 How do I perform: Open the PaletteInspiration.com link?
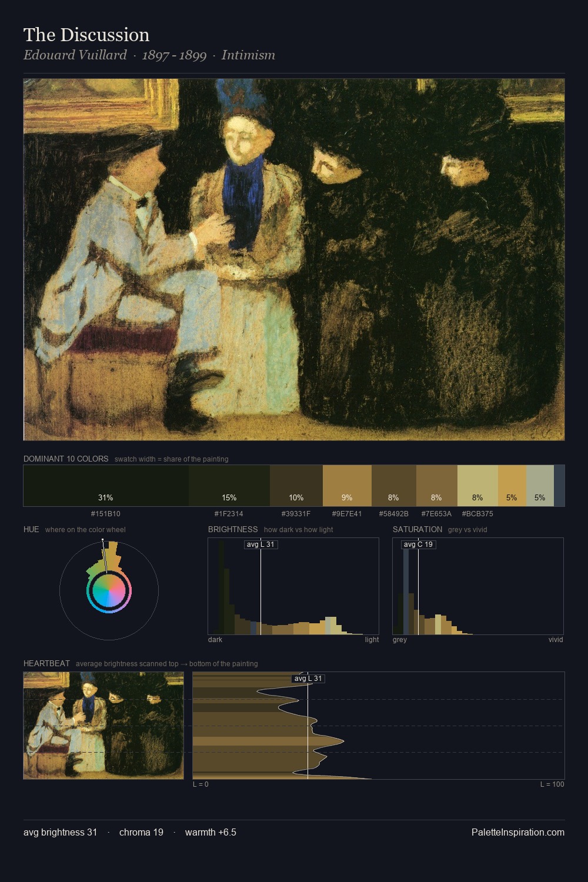[518, 832]
